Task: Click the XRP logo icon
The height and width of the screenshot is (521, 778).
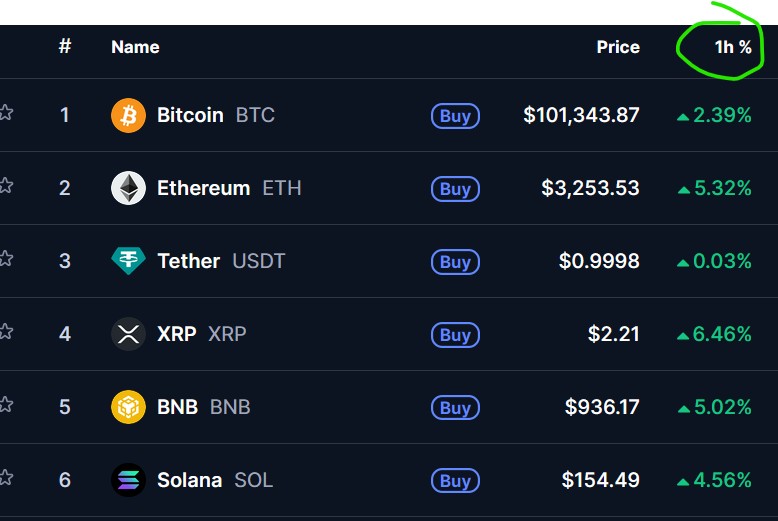Action: pos(128,334)
